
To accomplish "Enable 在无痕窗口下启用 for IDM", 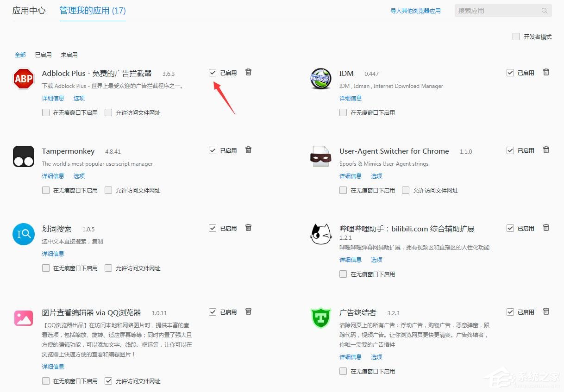I will 343,112.
